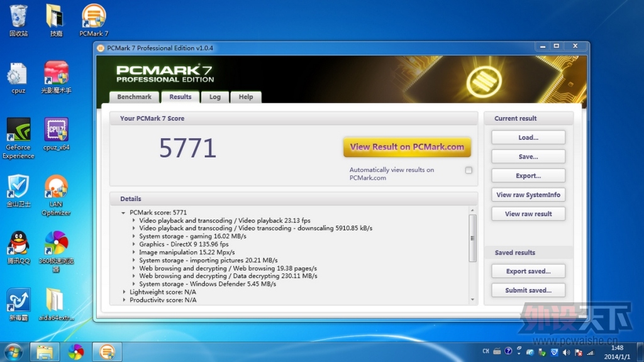Click the colorful 360 browser taskbar icon
This screenshot has width=644, height=362.
75,352
